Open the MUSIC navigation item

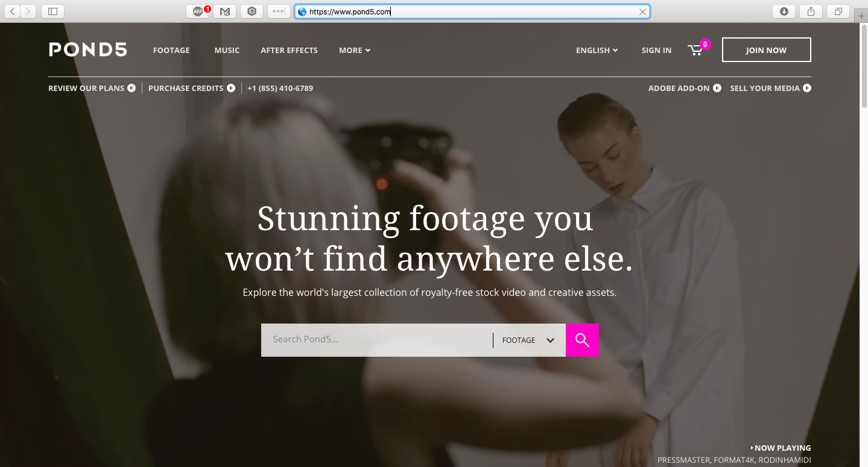tap(227, 51)
